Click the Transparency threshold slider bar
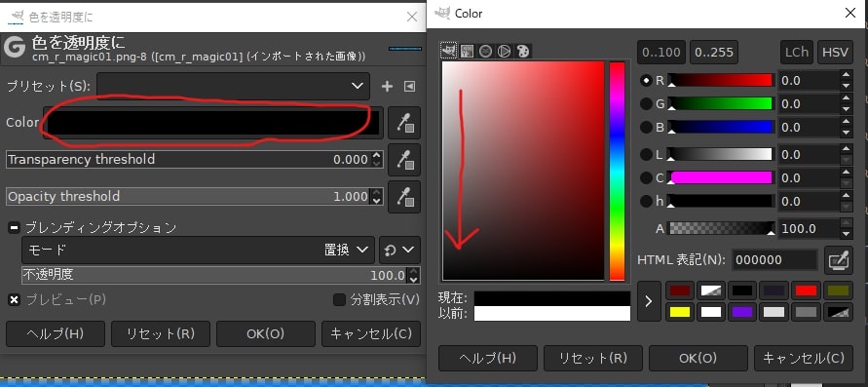The width and height of the screenshot is (868, 387). (189, 160)
